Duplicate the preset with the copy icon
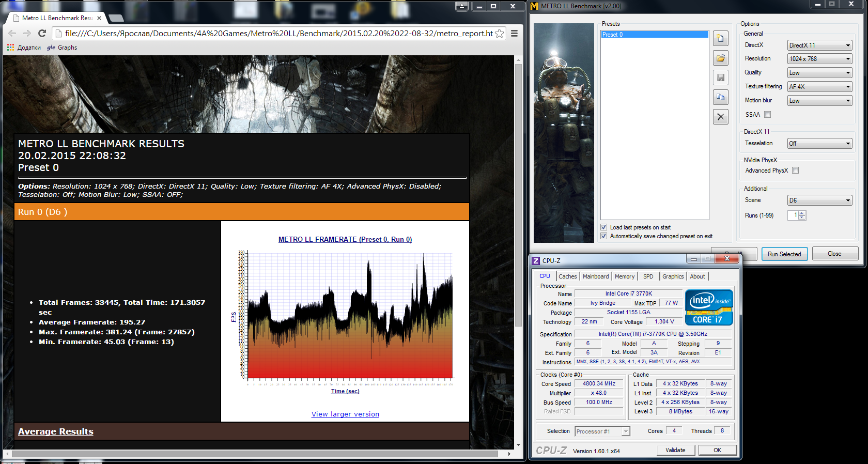Viewport: 868px width, 464px height. (x=721, y=97)
